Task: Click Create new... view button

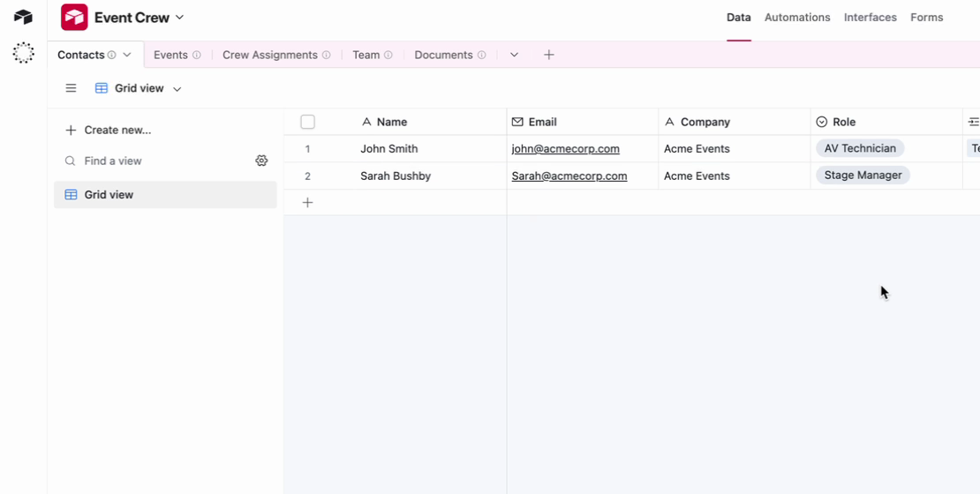Action: [x=109, y=130]
